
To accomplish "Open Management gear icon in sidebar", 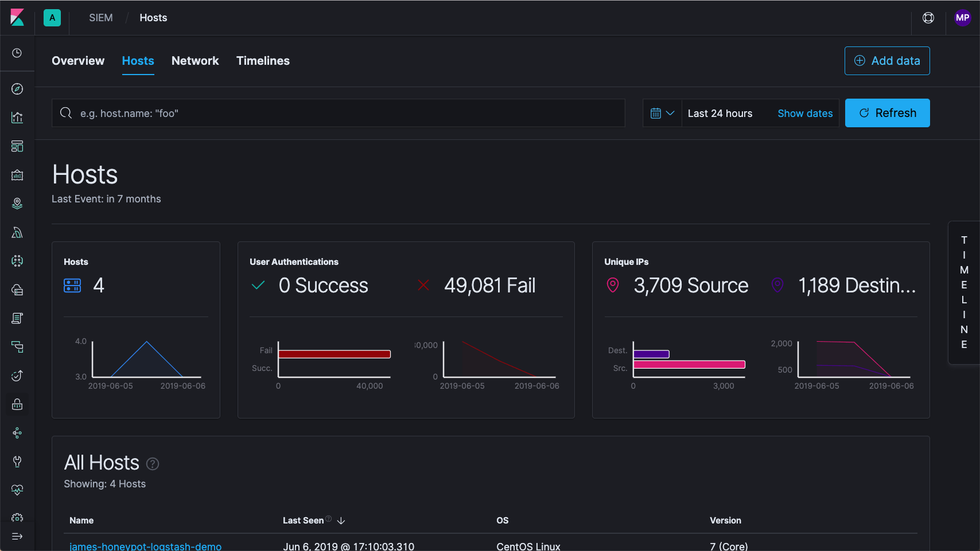I will click(x=17, y=518).
